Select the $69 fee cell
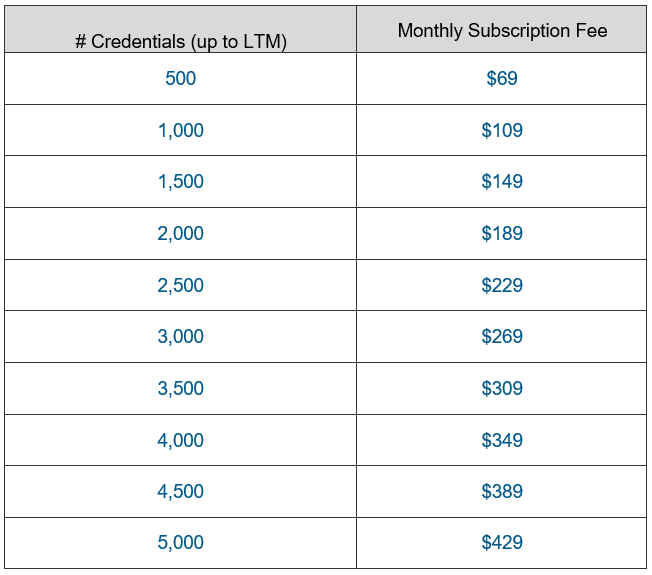The height and width of the screenshot is (575, 652). point(502,78)
